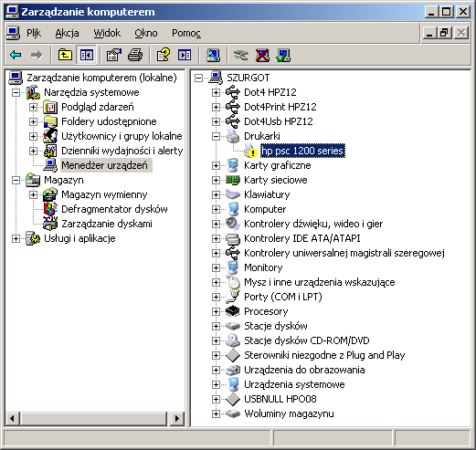
Task: Select hp psc 1200 series device
Action: (302, 151)
